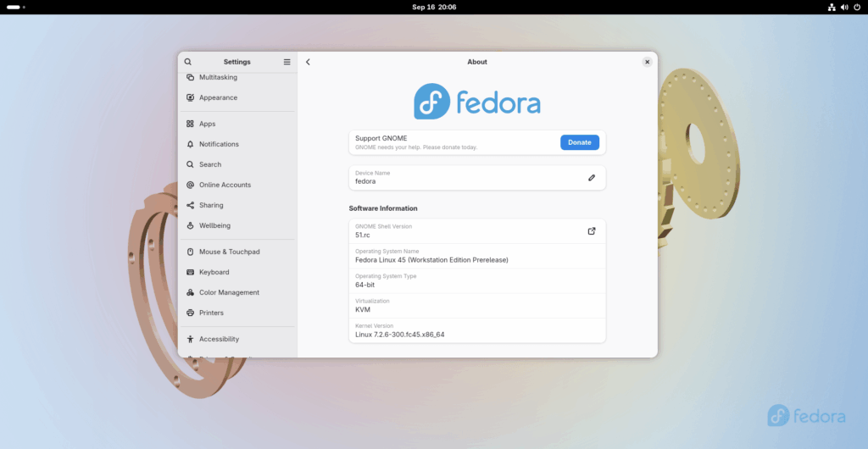The width and height of the screenshot is (868, 449).
Task: Click the Accessibility icon in sidebar
Action: click(191, 339)
